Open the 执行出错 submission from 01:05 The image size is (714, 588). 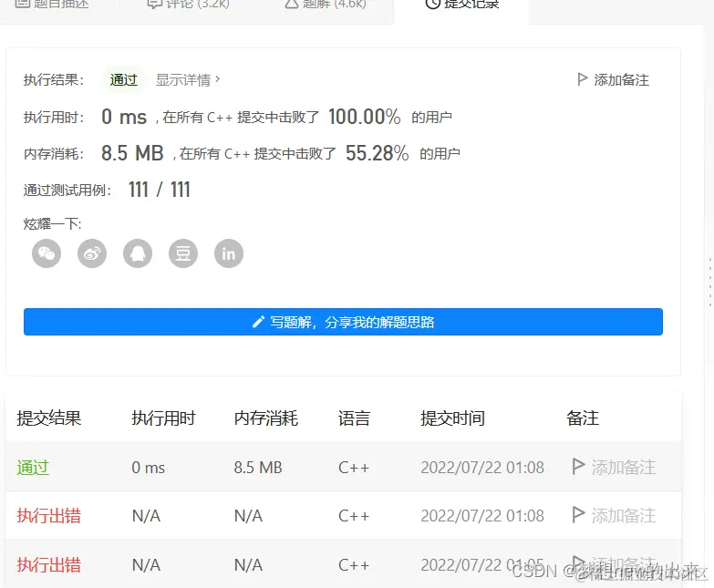[x=48, y=565]
